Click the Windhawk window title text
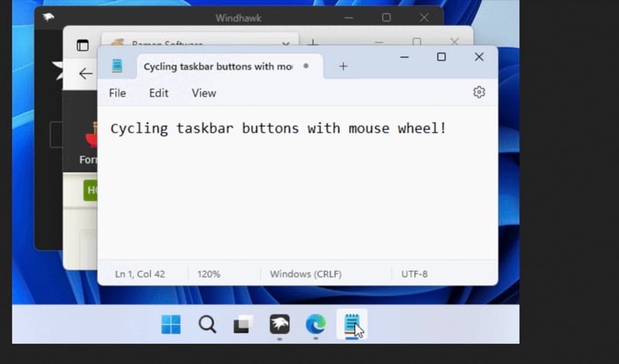Screen dimensions: 619x364 [238, 18]
